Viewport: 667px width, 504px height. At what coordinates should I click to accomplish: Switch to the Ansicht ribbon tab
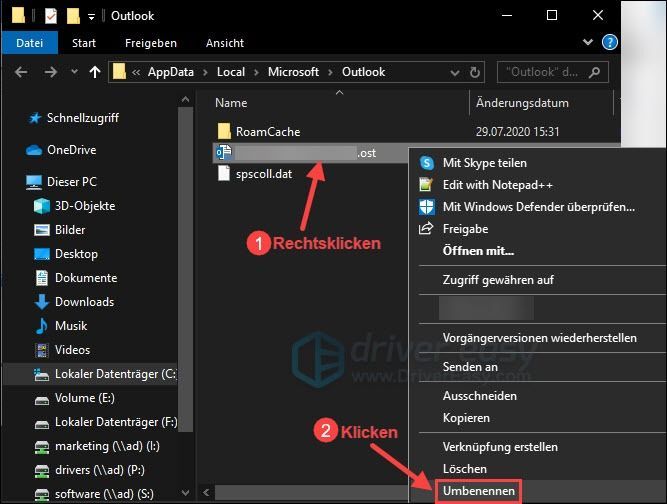coord(225,43)
